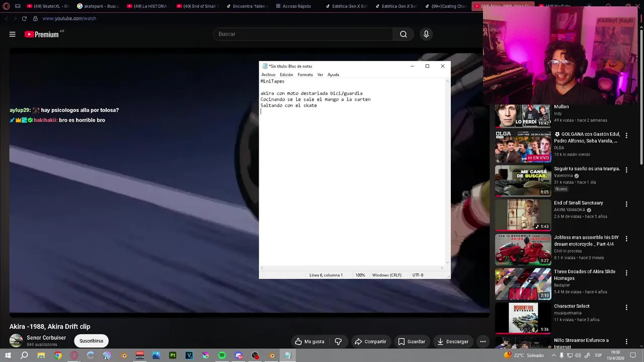Open Notepad Formato menu

(305, 74)
